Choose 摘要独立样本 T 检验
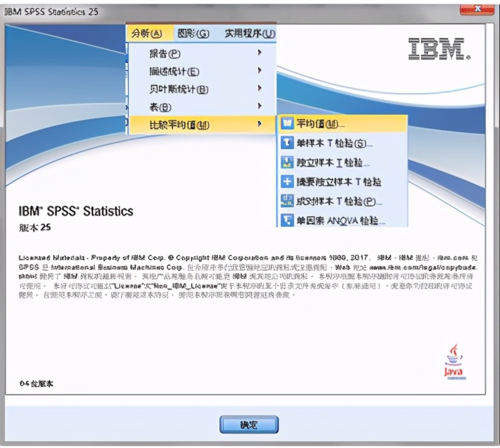This screenshot has height=448, width=500. (342, 182)
